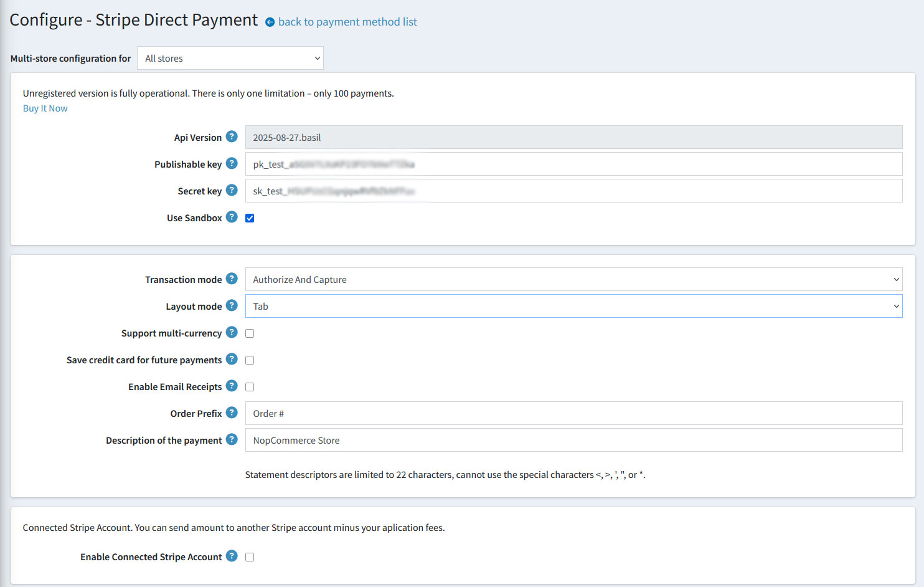Screen dimensions: 924x587
Task: Click the Secret key help icon
Action: pyautogui.click(x=232, y=190)
